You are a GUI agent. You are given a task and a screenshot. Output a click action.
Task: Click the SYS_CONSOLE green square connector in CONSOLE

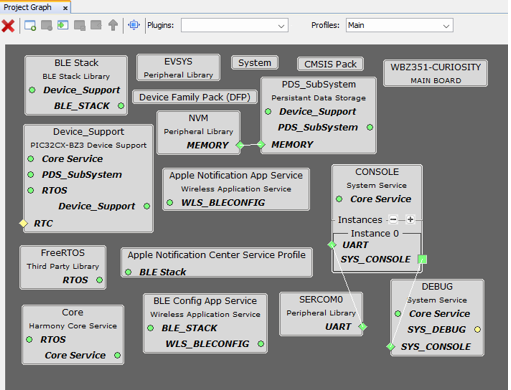pyautogui.click(x=422, y=259)
